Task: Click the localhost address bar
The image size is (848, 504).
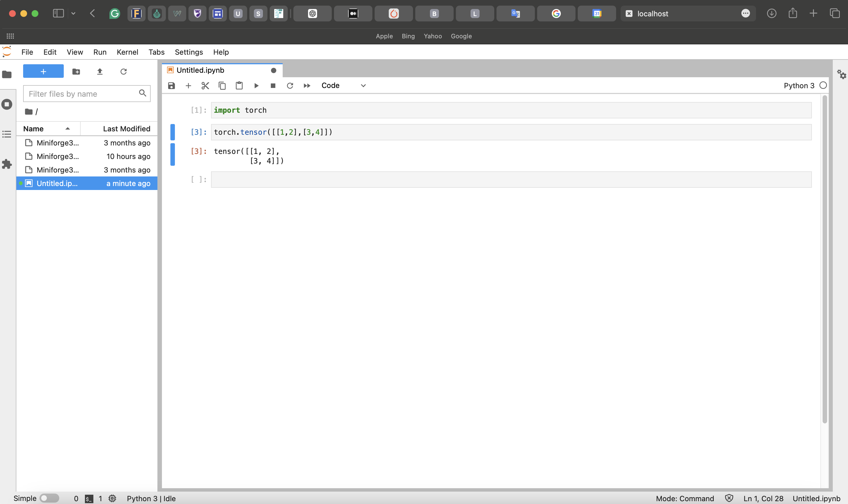Action: [688, 14]
